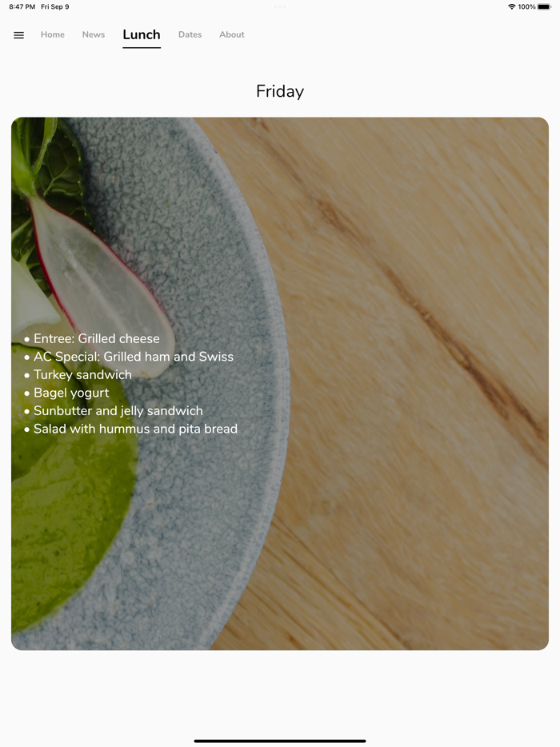
Task: Tap the three-dot multitasking indicator
Action: pyautogui.click(x=280, y=7)
